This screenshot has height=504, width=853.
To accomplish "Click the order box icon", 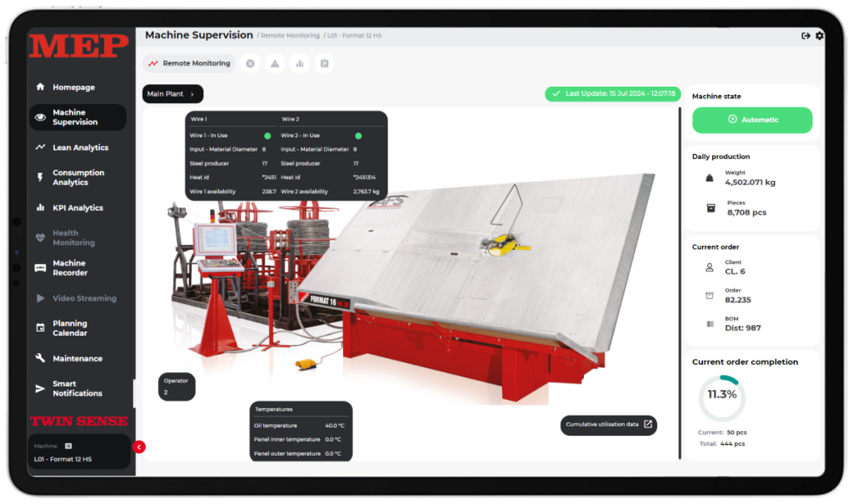I will pyautogui.click(x=710, y=296).
